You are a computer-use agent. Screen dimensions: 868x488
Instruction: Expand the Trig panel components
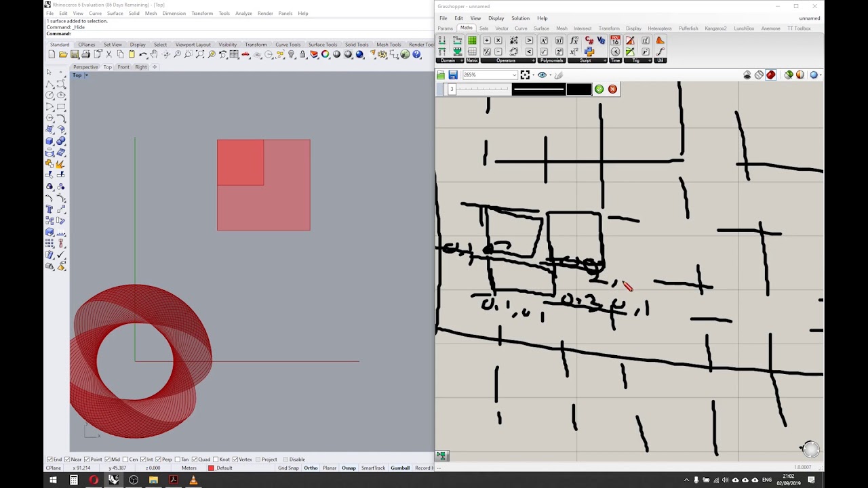(650, 60)
